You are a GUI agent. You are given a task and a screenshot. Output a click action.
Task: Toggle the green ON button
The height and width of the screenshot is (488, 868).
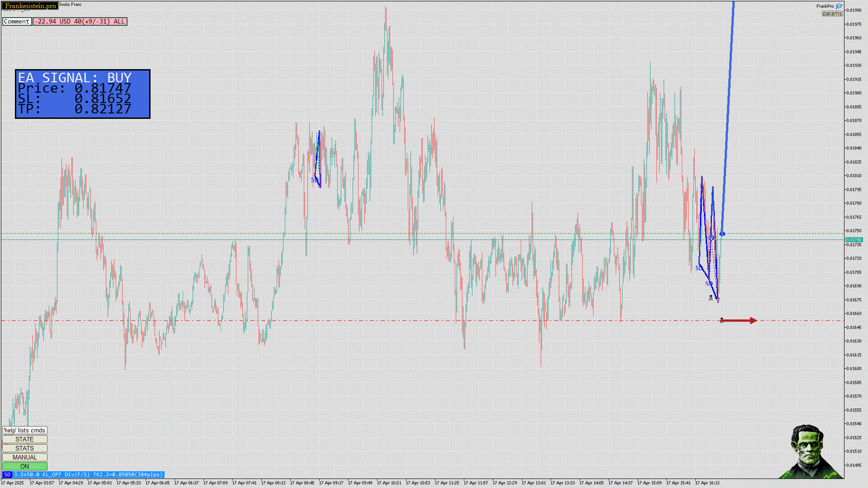pyautogui.click(x=24, y=466)
